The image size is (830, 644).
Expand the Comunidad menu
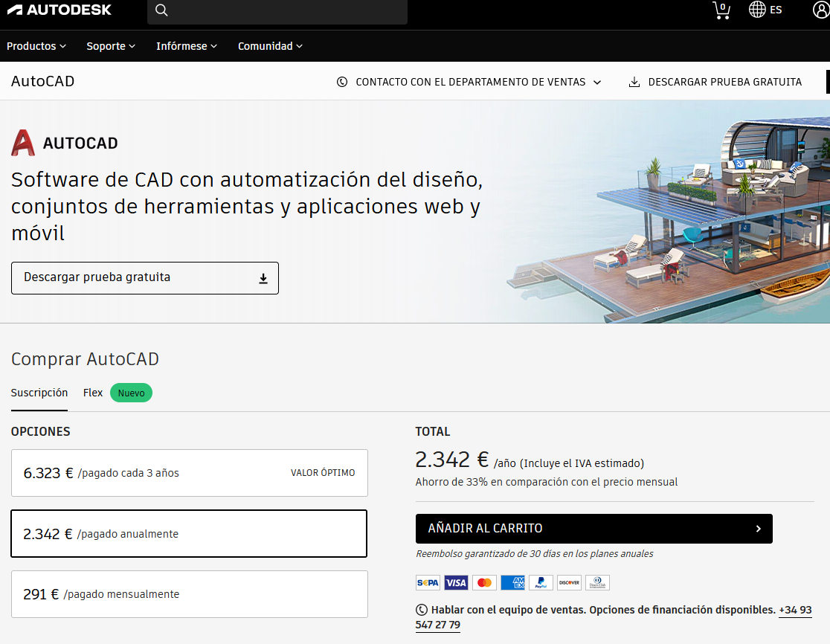pyautogui.click(x=271, y=46)
